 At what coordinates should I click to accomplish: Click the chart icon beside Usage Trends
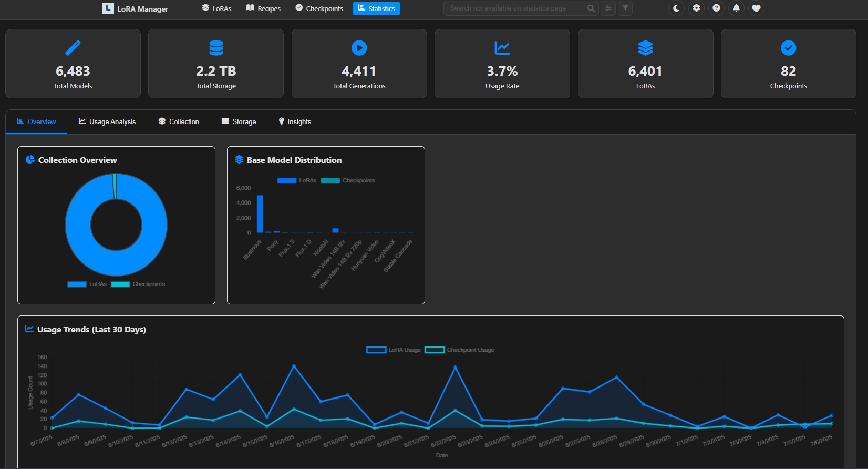(29, 329)
